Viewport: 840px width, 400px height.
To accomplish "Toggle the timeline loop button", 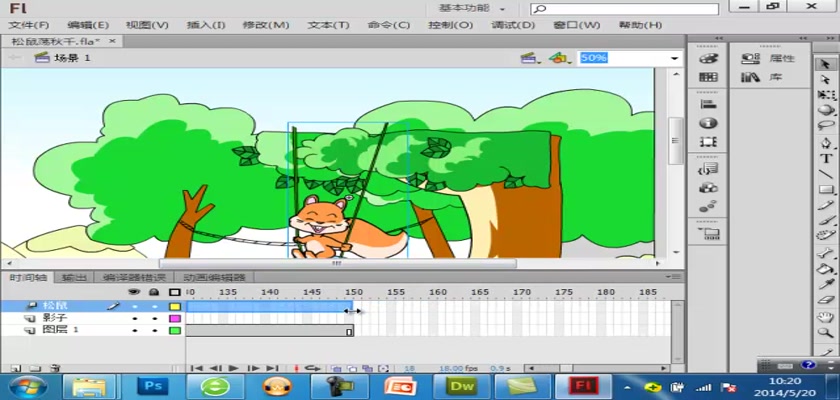I will click(x=312, y=368).
